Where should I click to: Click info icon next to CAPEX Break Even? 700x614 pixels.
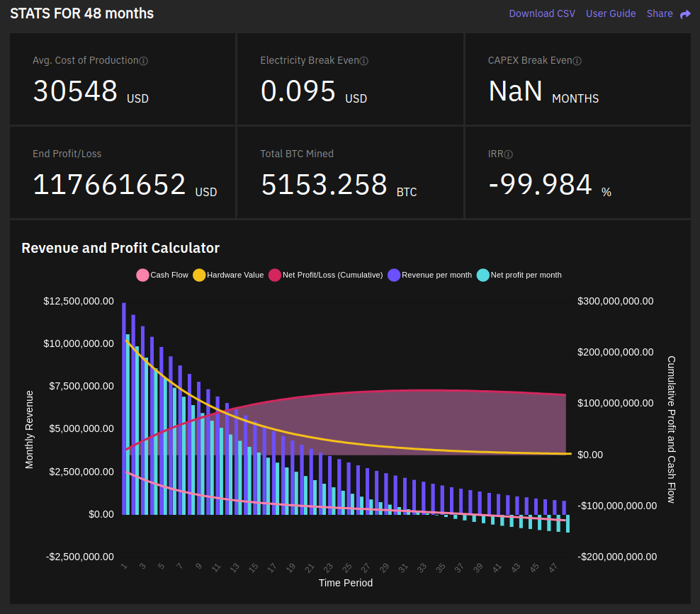click(577, 61)
